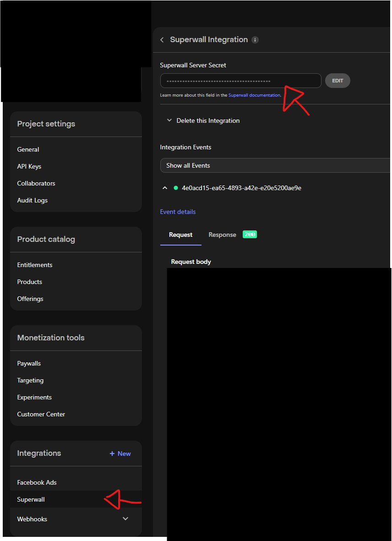The image size is (392, 541).
Task: Switch to the Response tab
Action: click(x=223, y=235)
